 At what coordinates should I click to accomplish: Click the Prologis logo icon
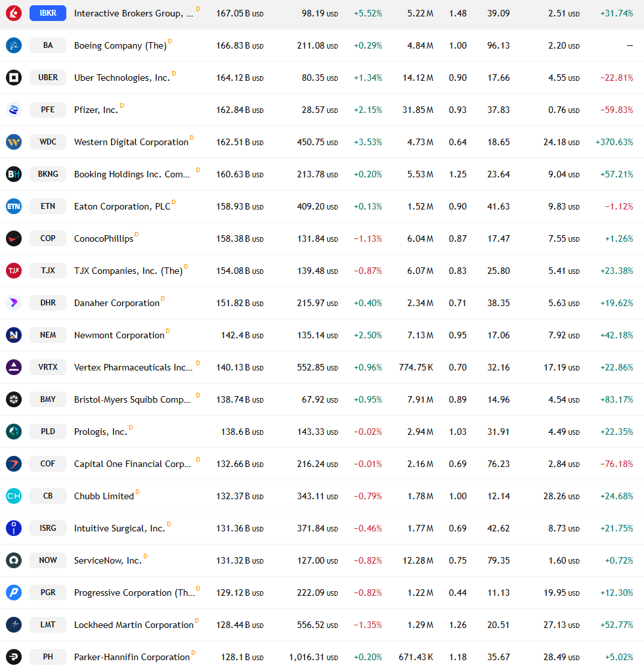[14, 432]
